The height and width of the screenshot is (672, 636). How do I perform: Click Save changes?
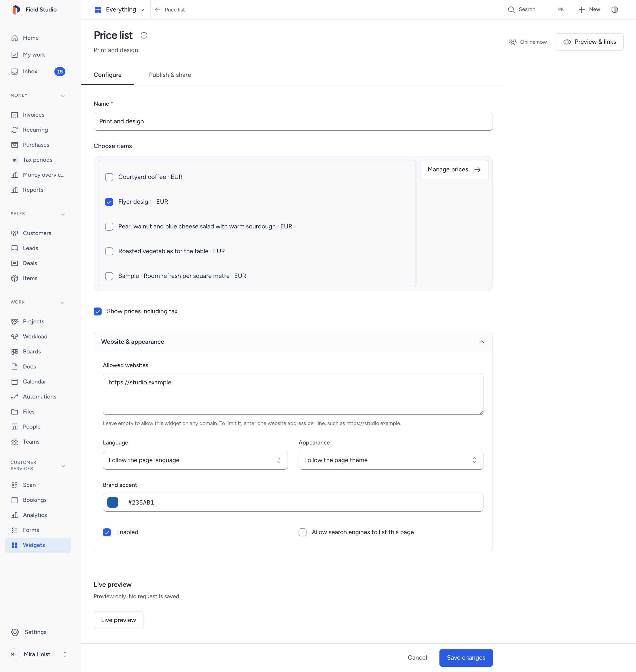(466, 658)
